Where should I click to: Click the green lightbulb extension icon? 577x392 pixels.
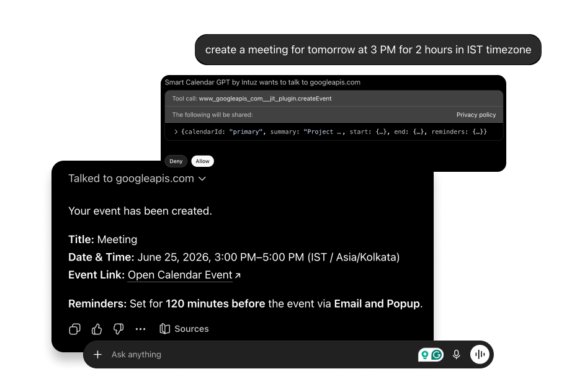[x=424, y=355]
